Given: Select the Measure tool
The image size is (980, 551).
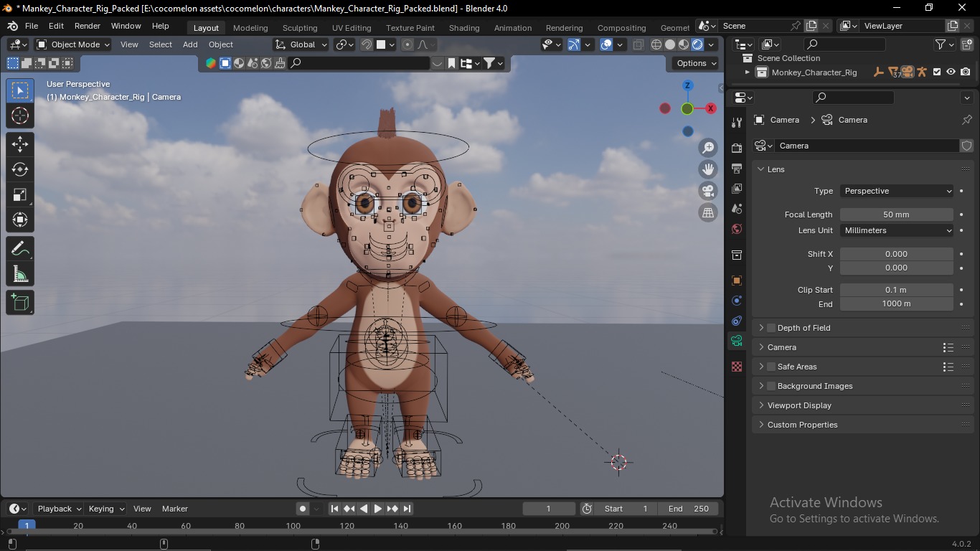Looking at the screenshot, I should click(x=20, y=273).
